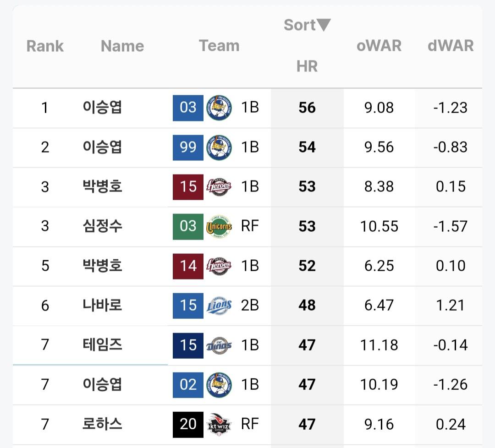Open player 박병호 in rank 3 row
The height and width of the screenshot is (448, 495).
coord(102,187)
